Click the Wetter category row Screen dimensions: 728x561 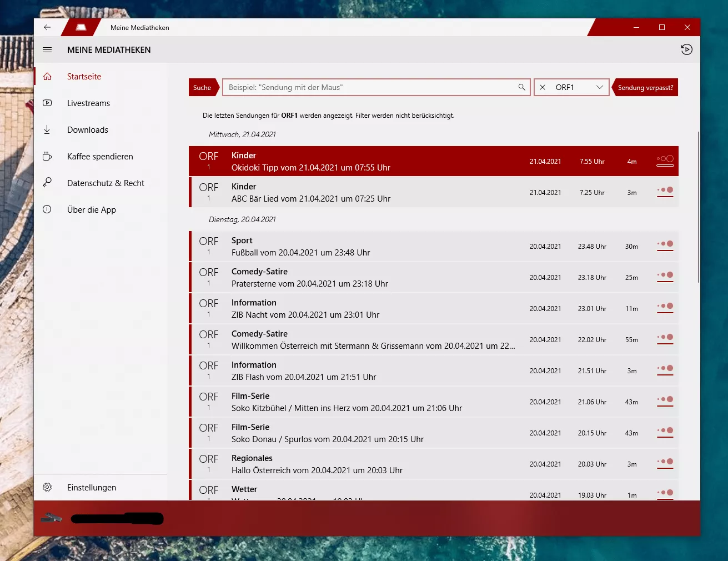pos(434,490)
